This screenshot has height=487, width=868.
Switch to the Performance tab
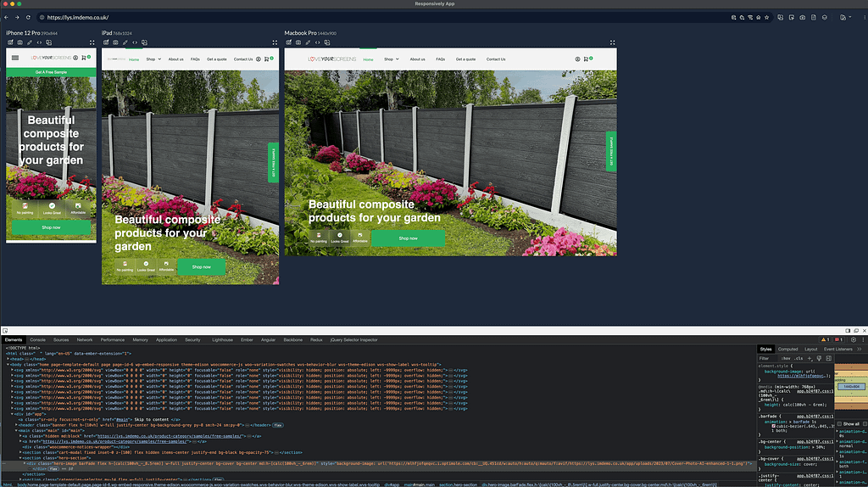pyautogui.click(x=113, y=339)
